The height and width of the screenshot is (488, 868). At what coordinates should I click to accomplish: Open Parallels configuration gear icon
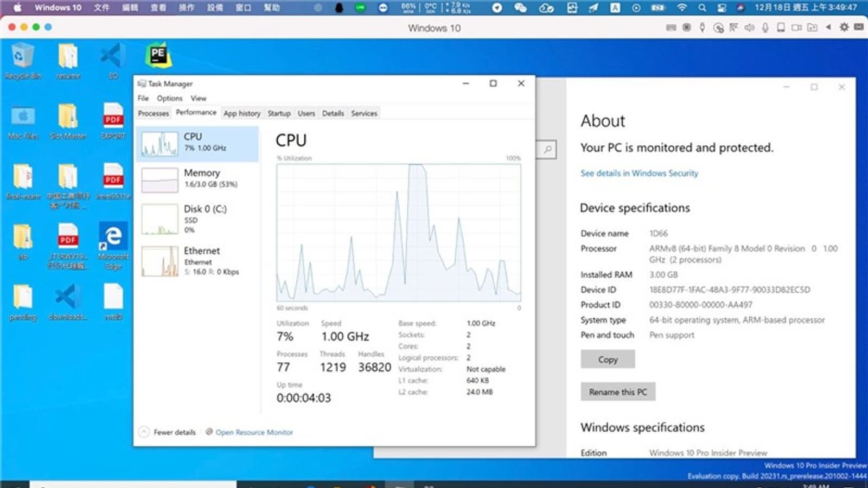[844, 27]
